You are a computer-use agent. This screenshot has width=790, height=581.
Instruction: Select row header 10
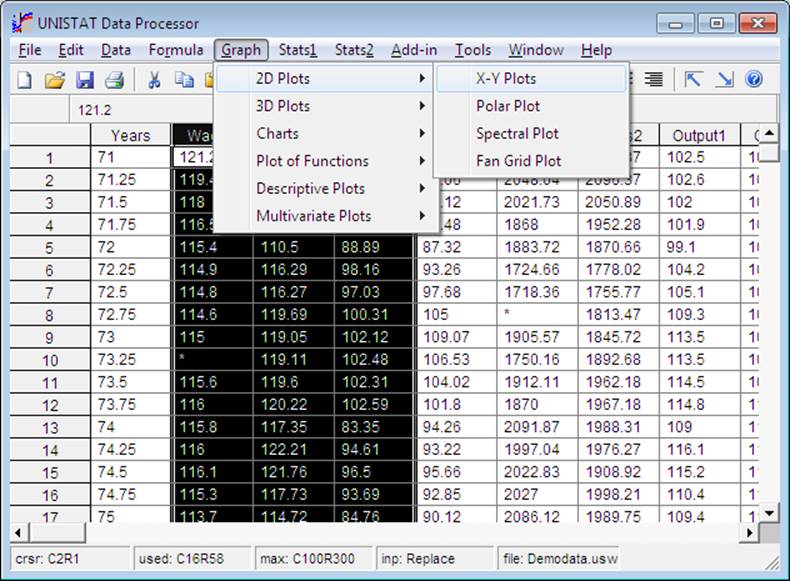(x=49, y=360)
